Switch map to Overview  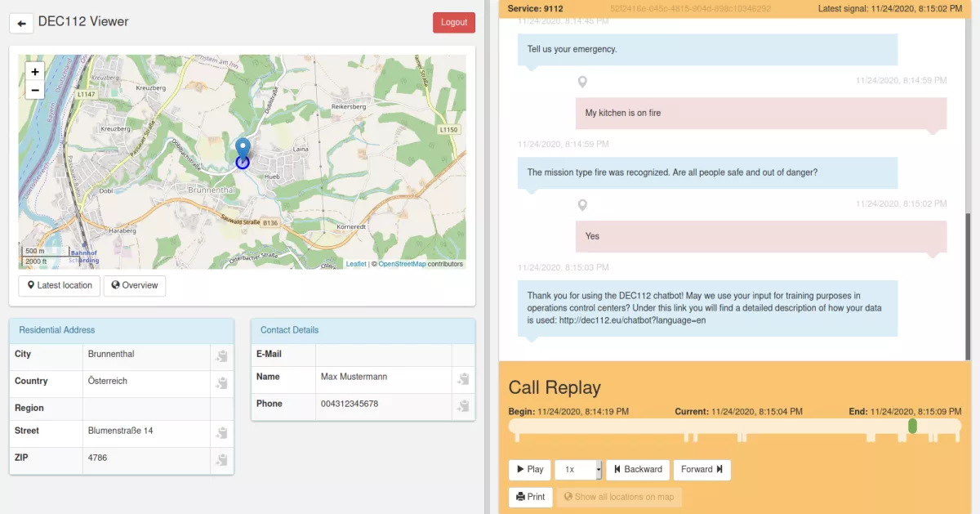click(135, 286)
